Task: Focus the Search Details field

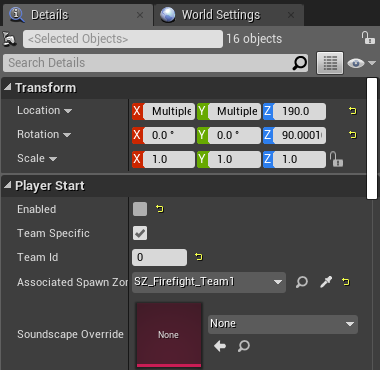Action: pyautogui.click(x=155, y=63)
